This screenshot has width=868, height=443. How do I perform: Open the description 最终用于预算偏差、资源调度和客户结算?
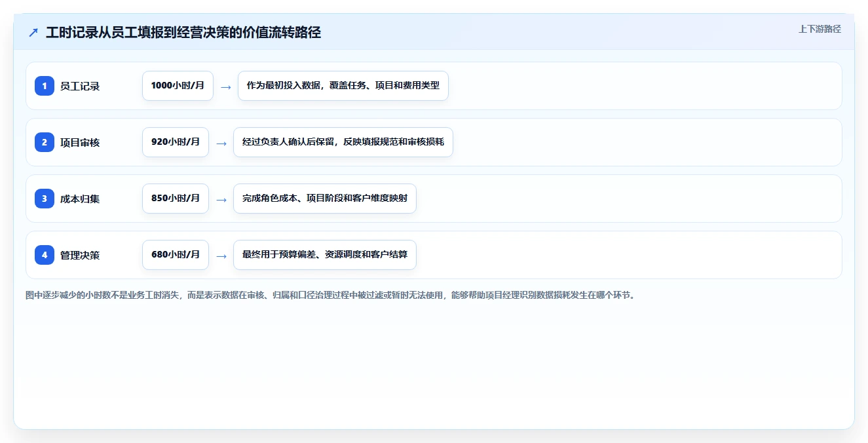(x=325, y=255)
